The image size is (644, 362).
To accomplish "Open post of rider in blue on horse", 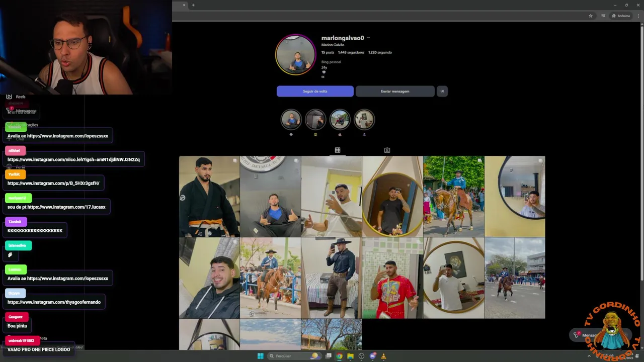I will 454,196.
